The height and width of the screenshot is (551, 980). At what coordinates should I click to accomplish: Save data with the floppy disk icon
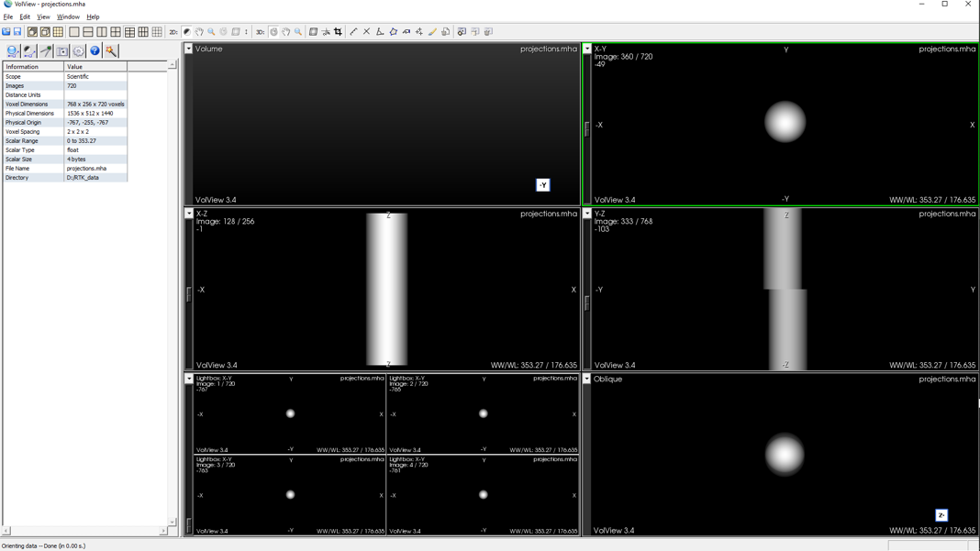(17, 32)
